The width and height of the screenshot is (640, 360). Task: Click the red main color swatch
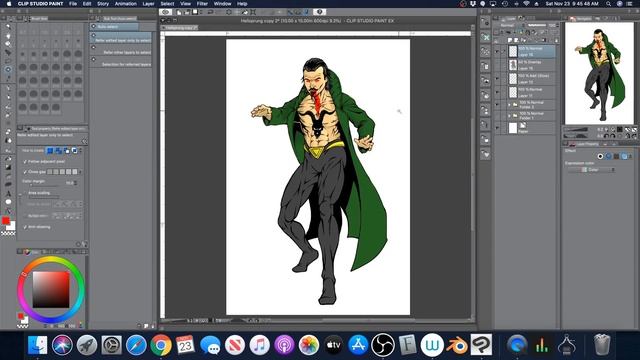click(x=5, y=221)
